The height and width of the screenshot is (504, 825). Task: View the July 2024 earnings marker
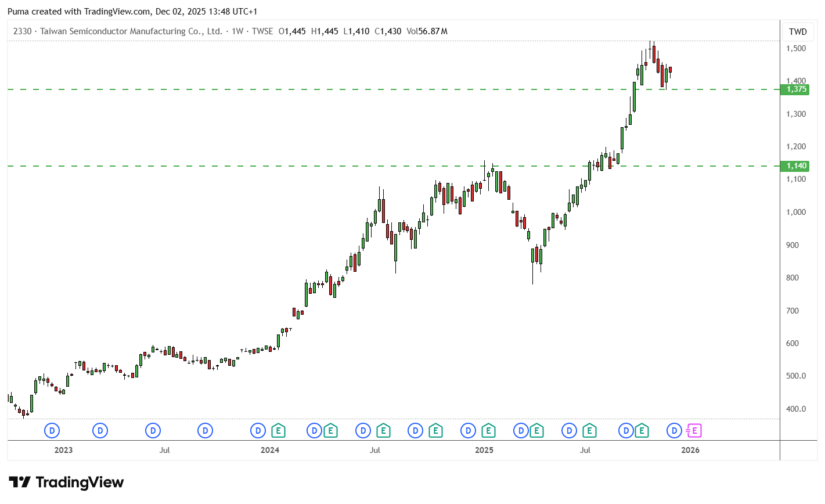tap(383, 431)
